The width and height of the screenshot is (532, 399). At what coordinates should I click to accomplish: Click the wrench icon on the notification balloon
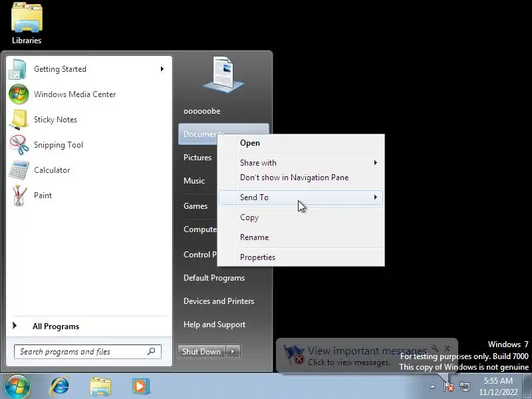[435, 348]
